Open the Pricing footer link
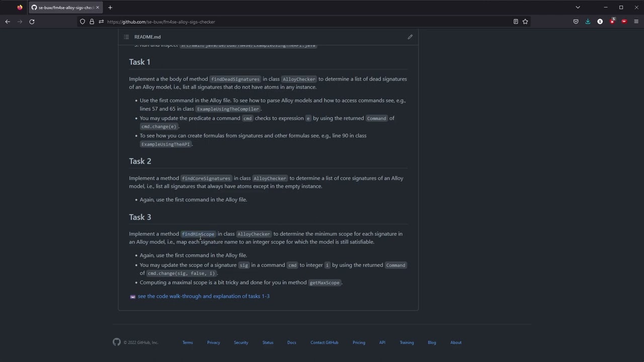Screen dimensions: 644x362 pos(359,342)
